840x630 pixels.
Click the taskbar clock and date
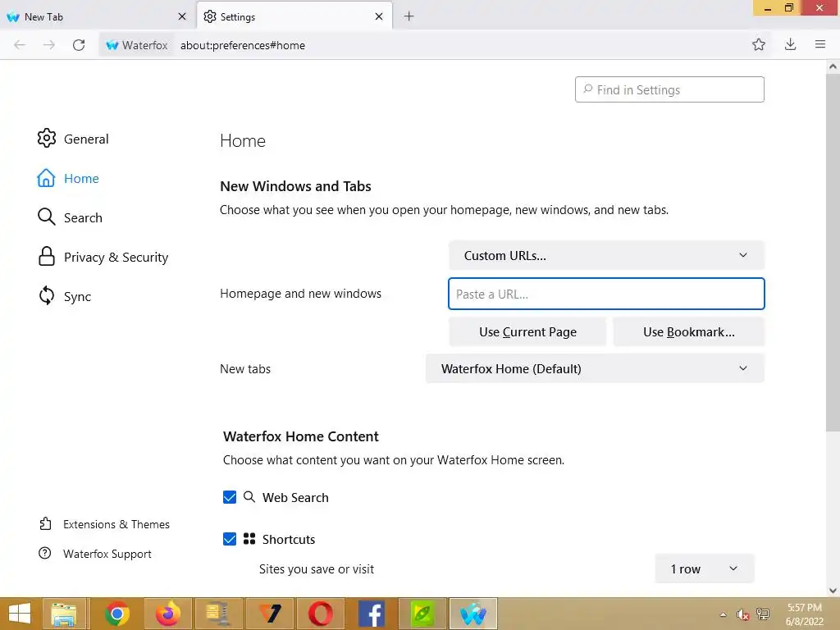[x=804, y=614]
